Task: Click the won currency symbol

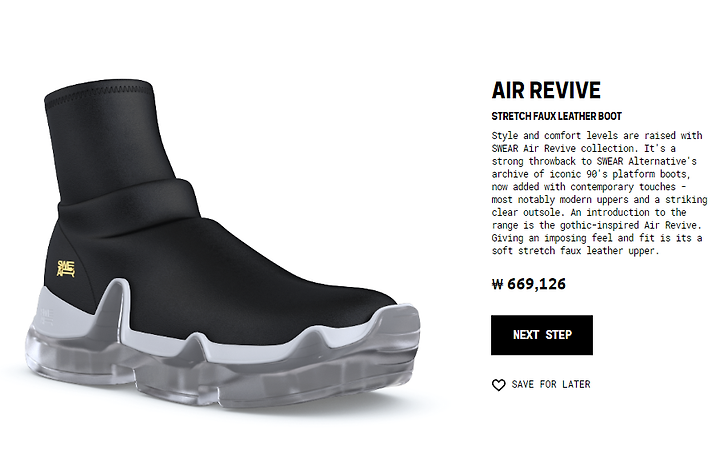Action: (497, 284)
